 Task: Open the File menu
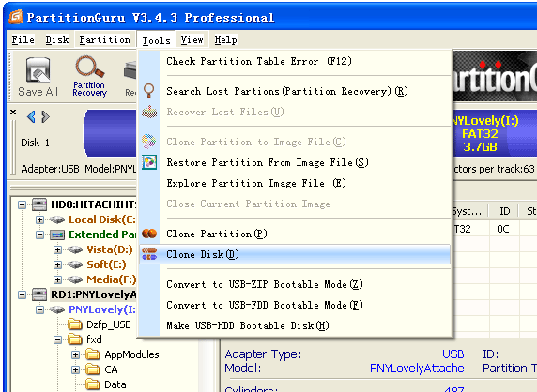(x=23, y=39)
